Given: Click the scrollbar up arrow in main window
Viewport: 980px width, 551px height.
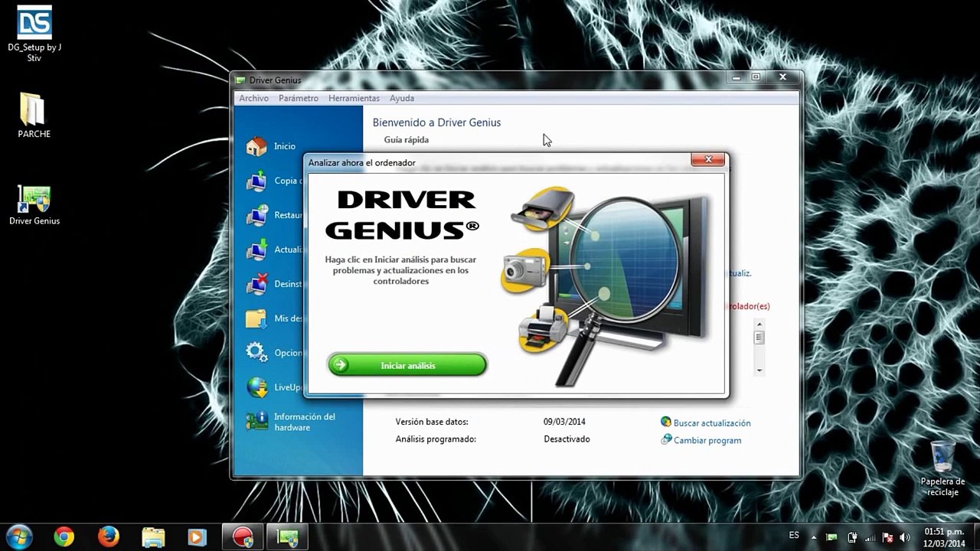Looking at the screenshot, I should pos(759,324).
